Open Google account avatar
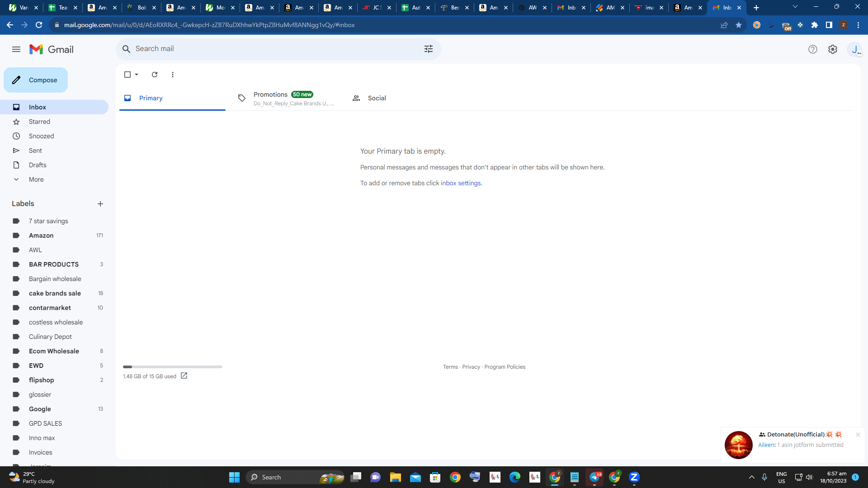The image size is (868, 488). [854, 49]
